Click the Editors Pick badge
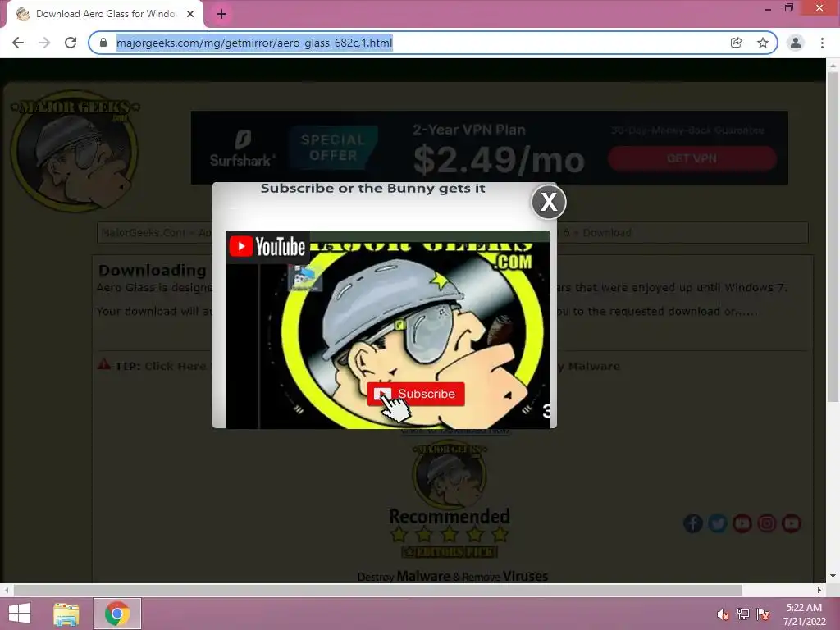 point(450,551)
